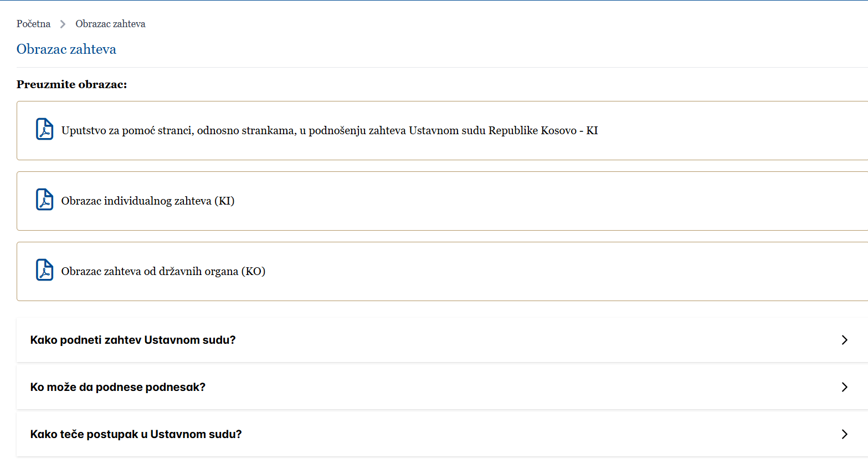Expand the Ko može da podnese podnesak chevron
The image size is (868, 463).
[844, 387]
